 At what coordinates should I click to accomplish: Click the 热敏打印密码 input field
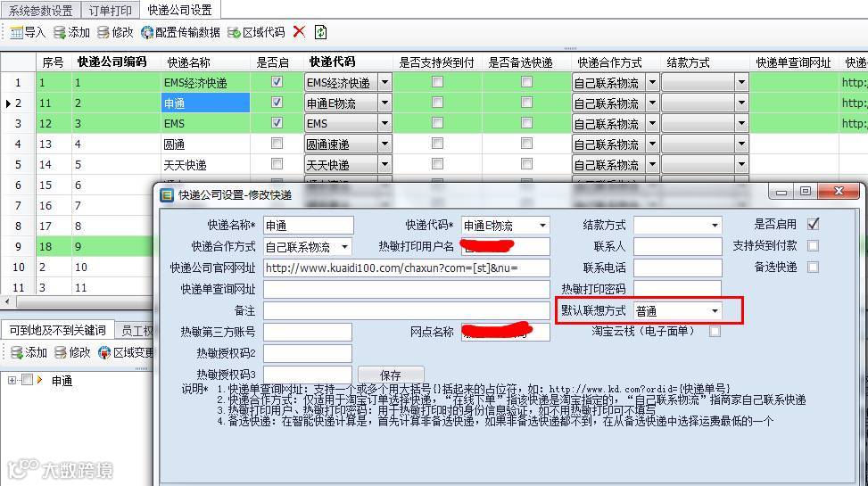(x=678, y=288)
